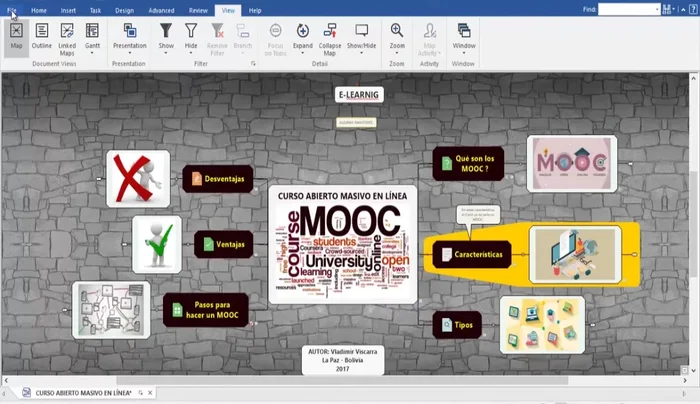The width and height of the screenshot is (700, 404).
Task: Click the red X figure thumbnail
Action: (x=138, y=178)
